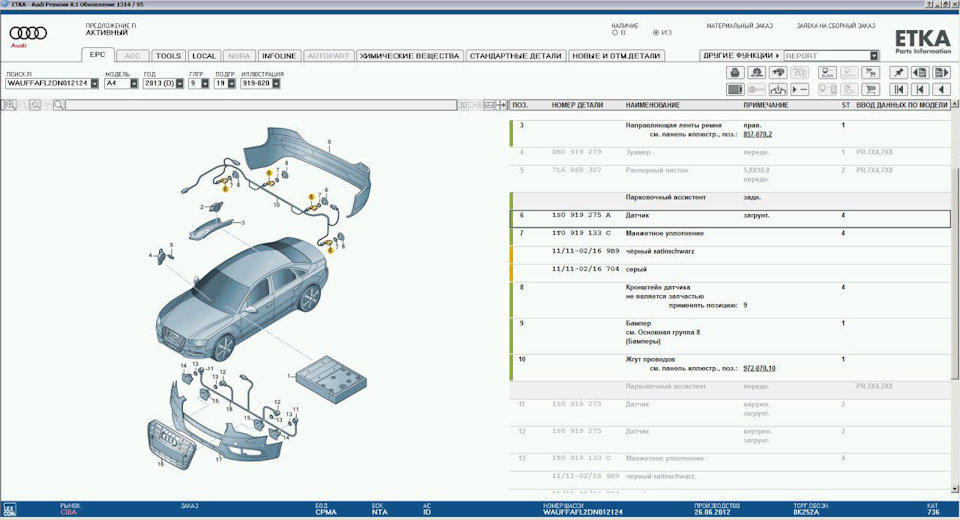Expand the ДРУГИЕ ФУНКЦИИ menu
960x520 pixels.
741,56
